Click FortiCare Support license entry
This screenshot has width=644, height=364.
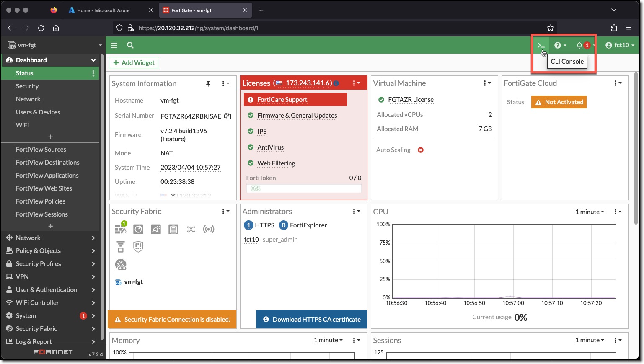[x=295, y=100]
